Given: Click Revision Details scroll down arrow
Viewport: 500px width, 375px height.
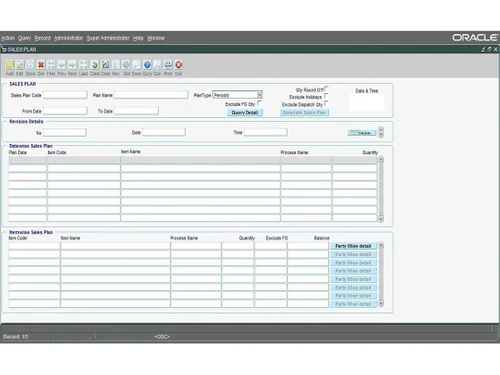Looking at the screenshot, I should pos(381,135).
